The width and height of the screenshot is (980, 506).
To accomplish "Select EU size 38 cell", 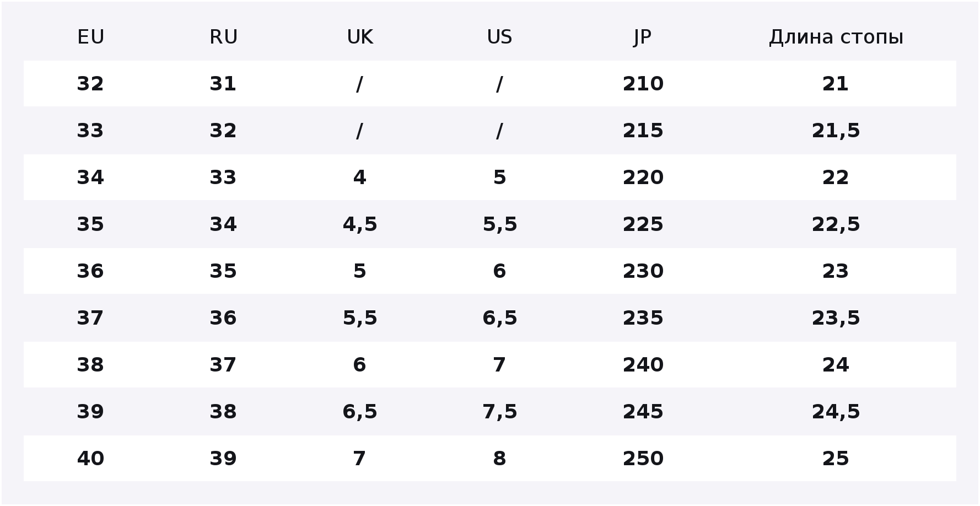I will tap(90, 365).
